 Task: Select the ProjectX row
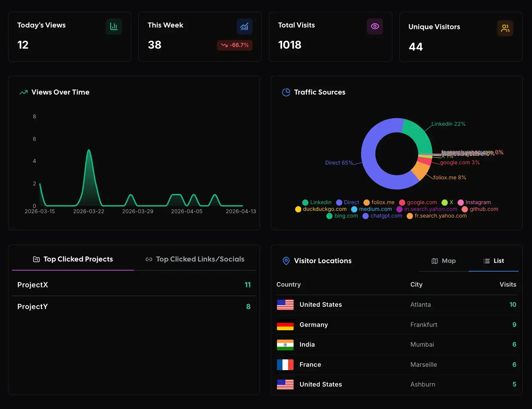(x=134, y=285)
